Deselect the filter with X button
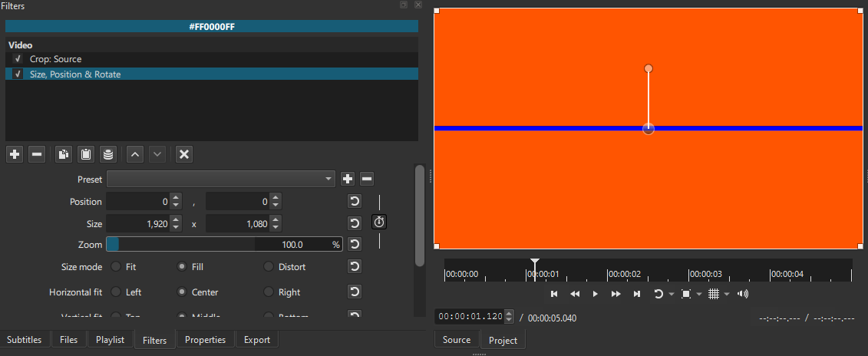868x356 pixels. click(184, 154)
